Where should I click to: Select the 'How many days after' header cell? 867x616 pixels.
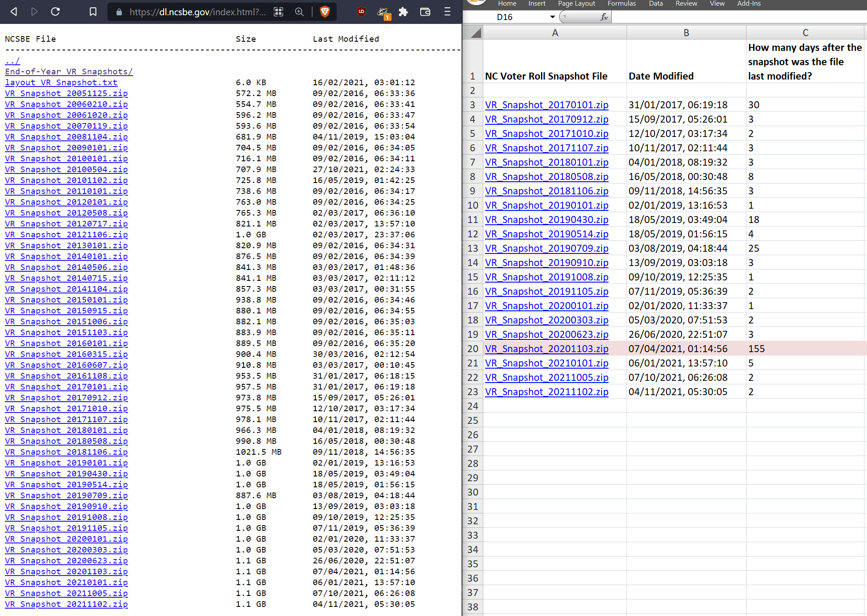click(x=805, y=62)
